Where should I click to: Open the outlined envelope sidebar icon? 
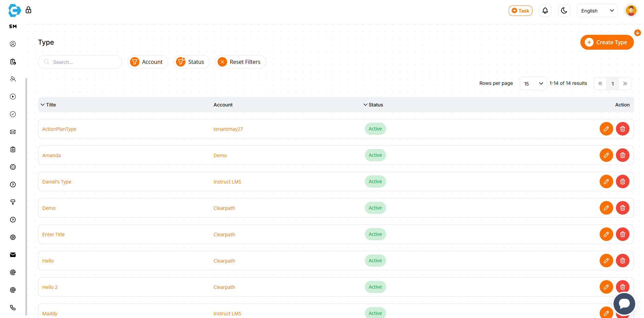pyautogui.click(x=13, y=132)
